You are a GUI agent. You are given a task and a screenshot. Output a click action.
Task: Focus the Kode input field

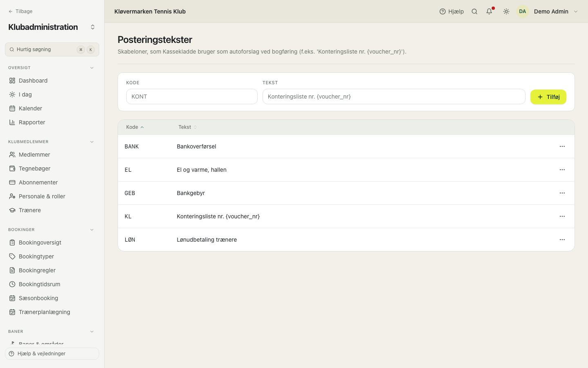[x=192, y=96]
